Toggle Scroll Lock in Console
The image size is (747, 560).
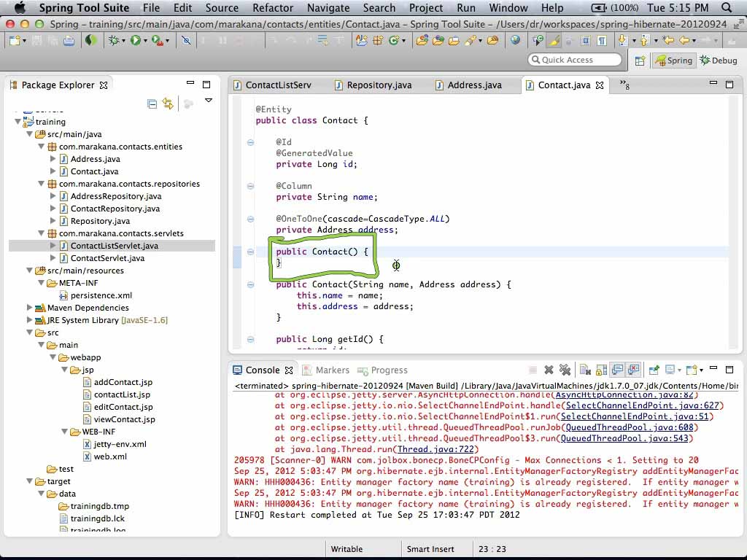(601, 370)
